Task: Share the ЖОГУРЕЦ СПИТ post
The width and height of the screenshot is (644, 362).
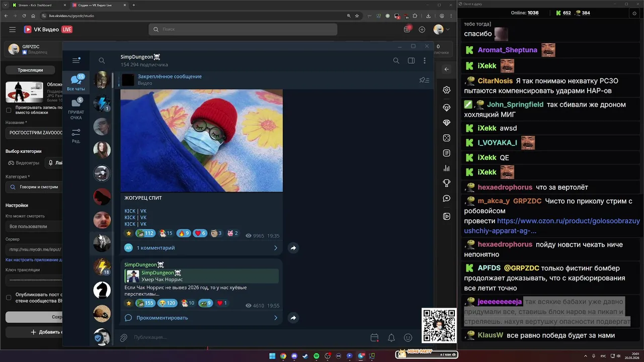Action: [293, 248]
